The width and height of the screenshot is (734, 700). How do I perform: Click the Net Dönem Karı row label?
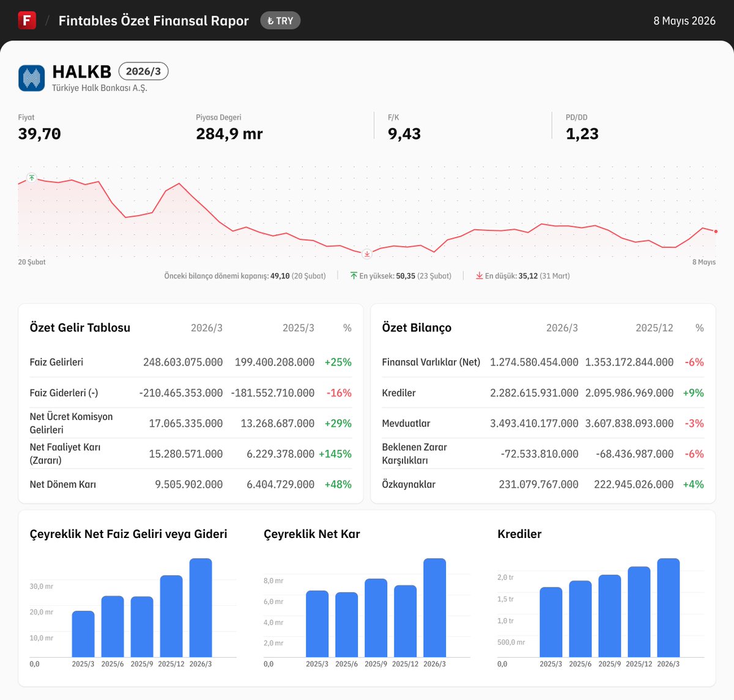point(63,484)
